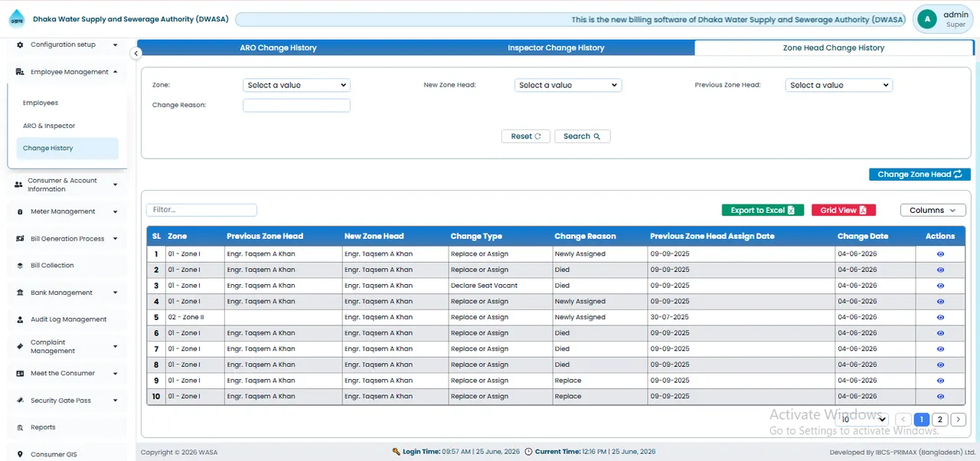The height and width of the screenshot is (461, 980).
Task: Open the Previous Zone Head dropdown
Action: [x=839, y=85]
